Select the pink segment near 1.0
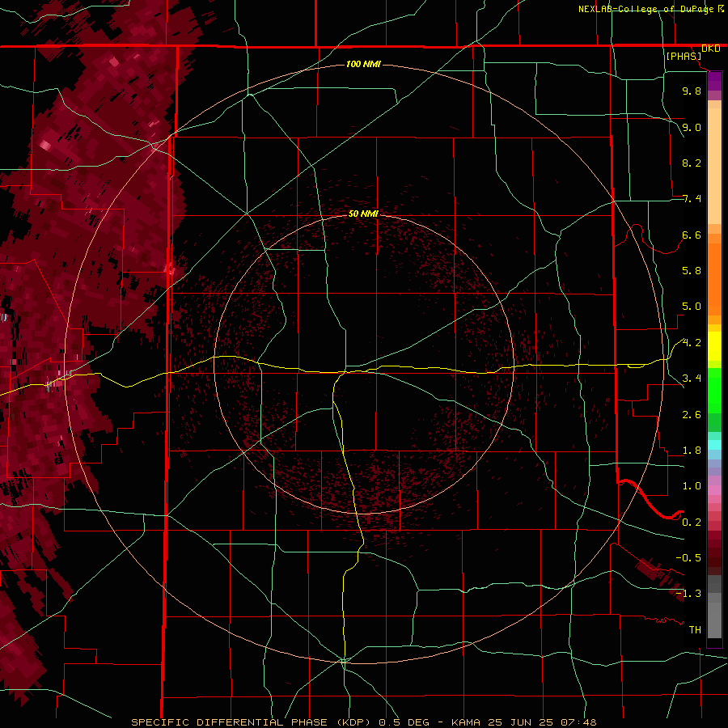Screen dimensions: 728x728 [x=714, y=489]
